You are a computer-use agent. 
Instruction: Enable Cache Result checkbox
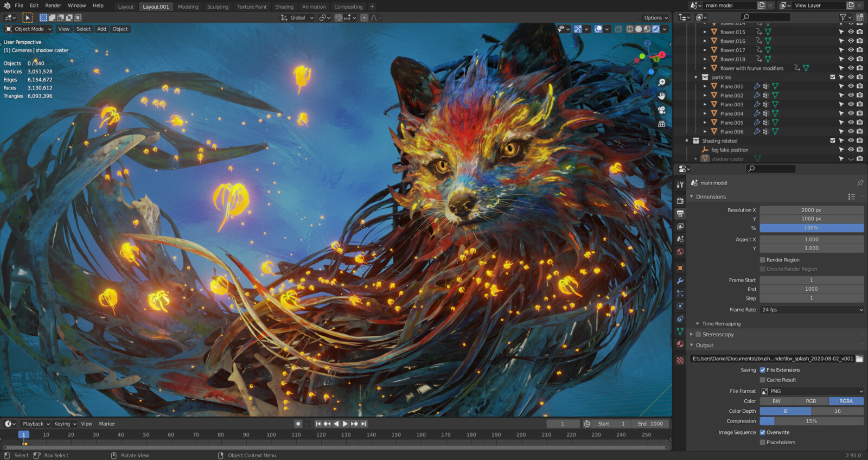(x=762, y=380)
